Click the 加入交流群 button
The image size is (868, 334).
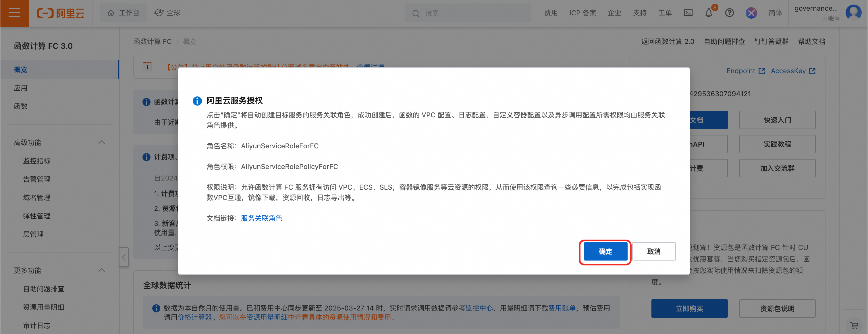pyautogui.click(x=777, y=168)
